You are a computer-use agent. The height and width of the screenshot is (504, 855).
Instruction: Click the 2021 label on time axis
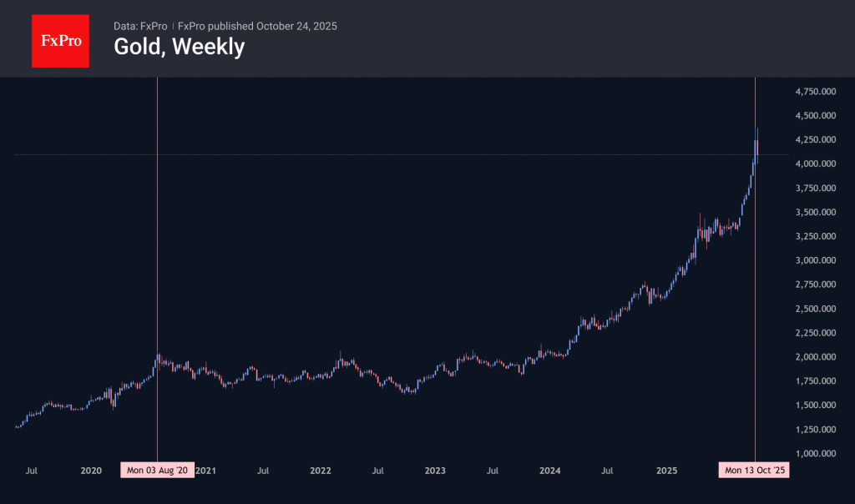206,471
